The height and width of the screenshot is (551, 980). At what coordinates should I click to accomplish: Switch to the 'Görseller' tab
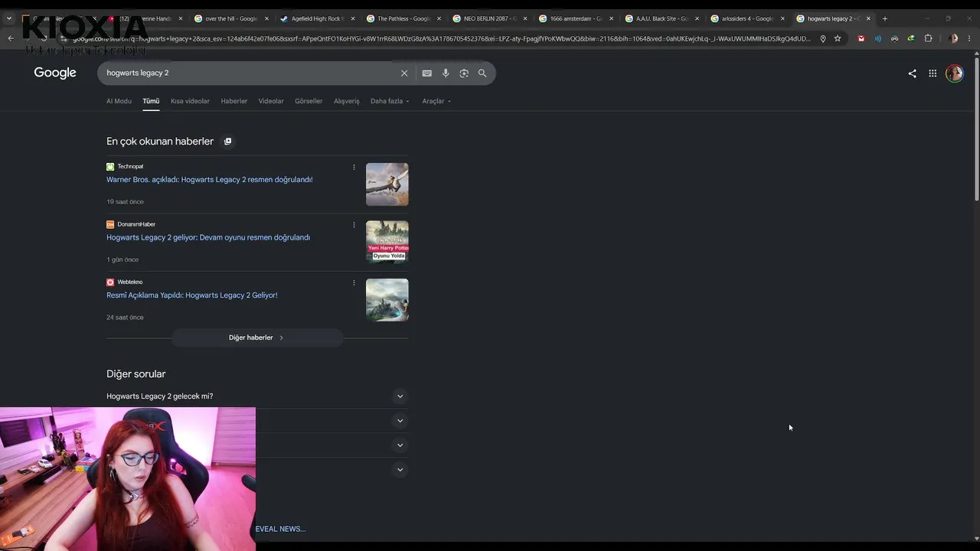(x=309, y=101)
